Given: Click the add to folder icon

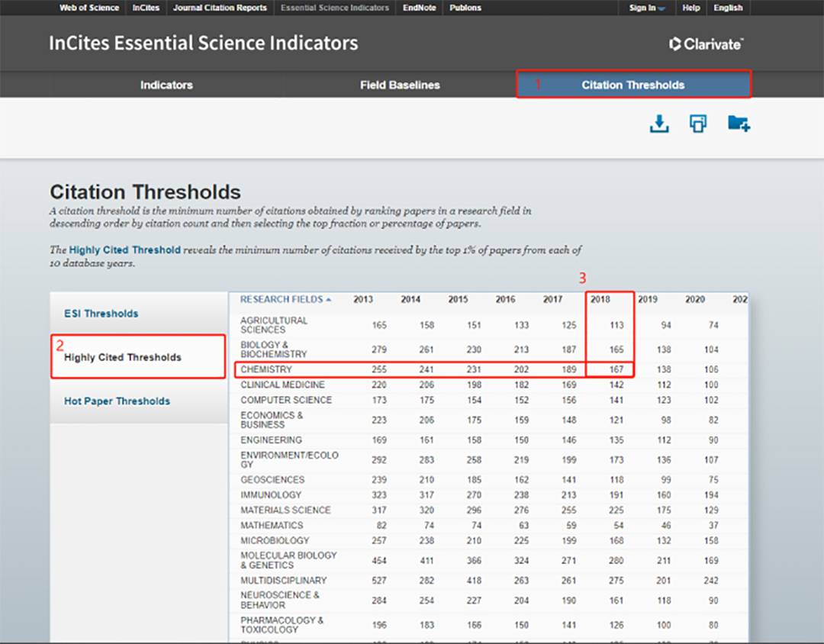Looking at the screenshot, I should (x=739, y=123).
